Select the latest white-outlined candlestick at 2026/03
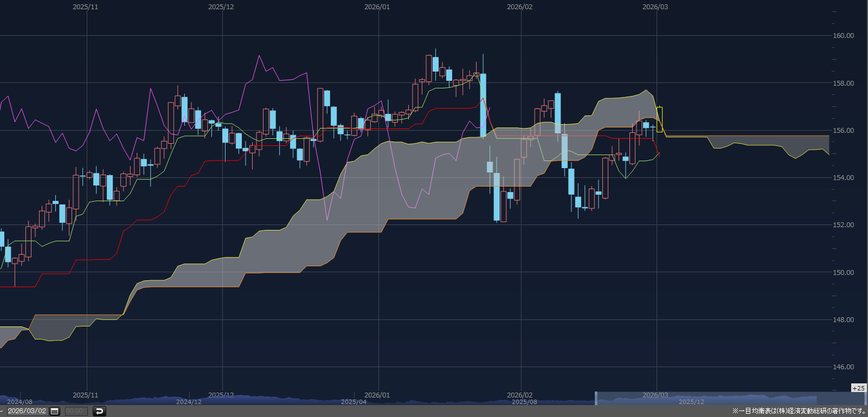Viewport: 868px width, 417px height. [x=659, y=119]
